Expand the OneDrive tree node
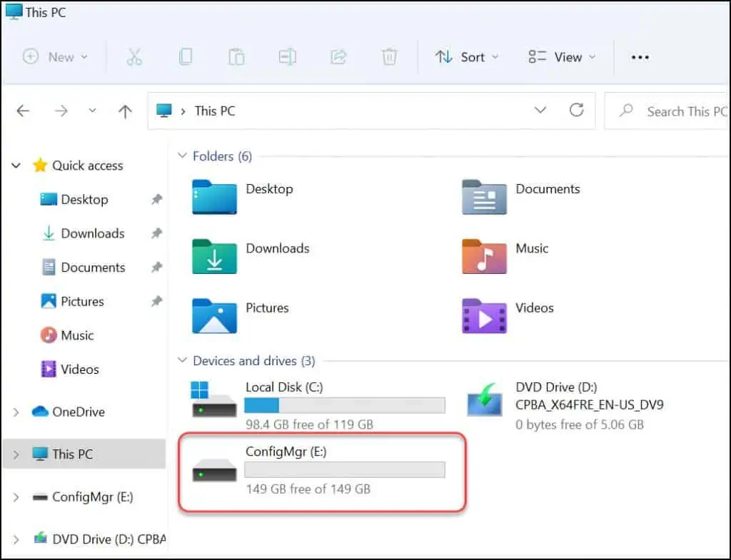The width and height of the screenshot is (731, 560). click(x=16, y=412)
